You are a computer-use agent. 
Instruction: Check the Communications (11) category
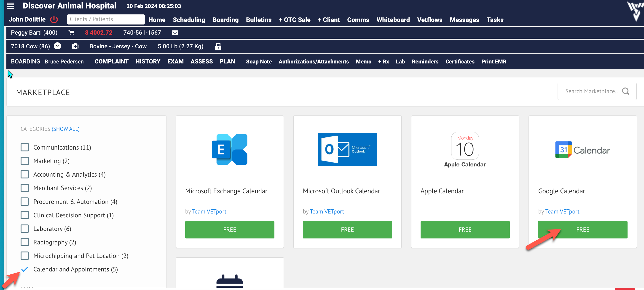pos(24,147)
